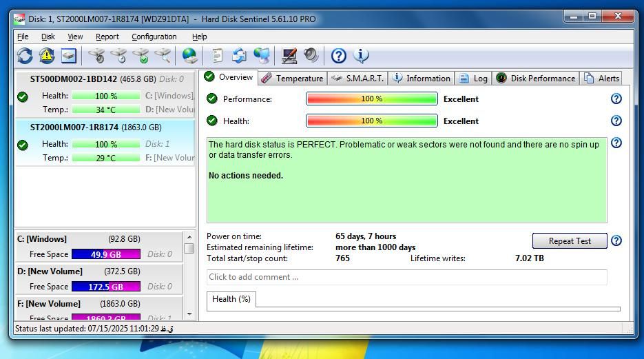Viewport: 644px width, 359px height.
Task: Click the help icon beside status text box
Action: click(616, 143)
